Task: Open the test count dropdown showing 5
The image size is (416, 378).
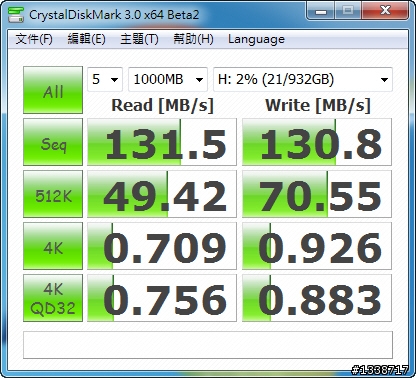Action: click(x=105, y=79)
